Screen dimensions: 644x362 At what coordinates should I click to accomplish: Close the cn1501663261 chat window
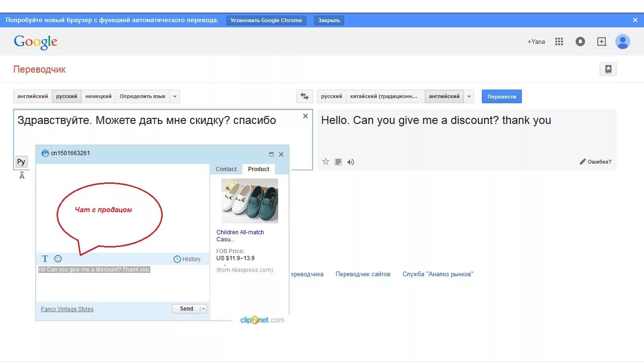pos(281,154)
